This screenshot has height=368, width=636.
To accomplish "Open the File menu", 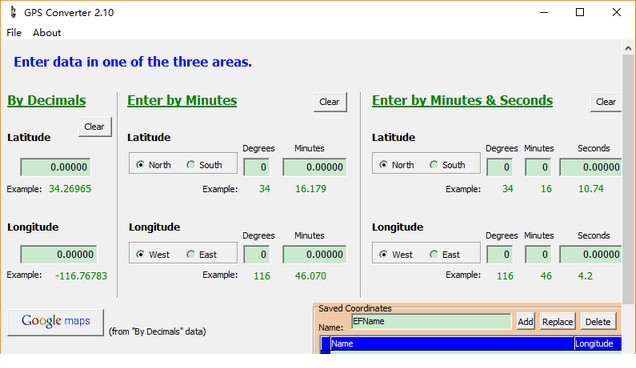I will (x=14, y=32).
